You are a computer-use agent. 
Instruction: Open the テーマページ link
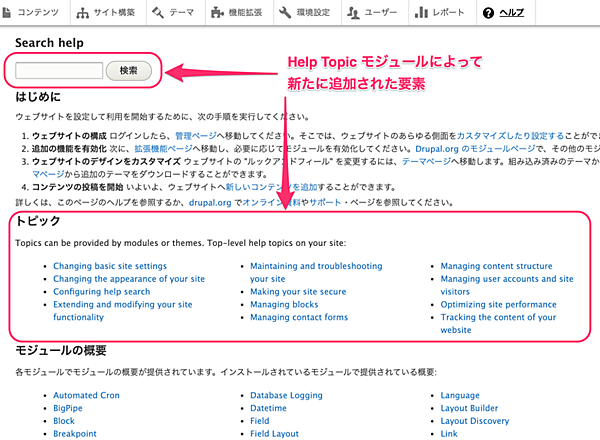pos(426,161)
